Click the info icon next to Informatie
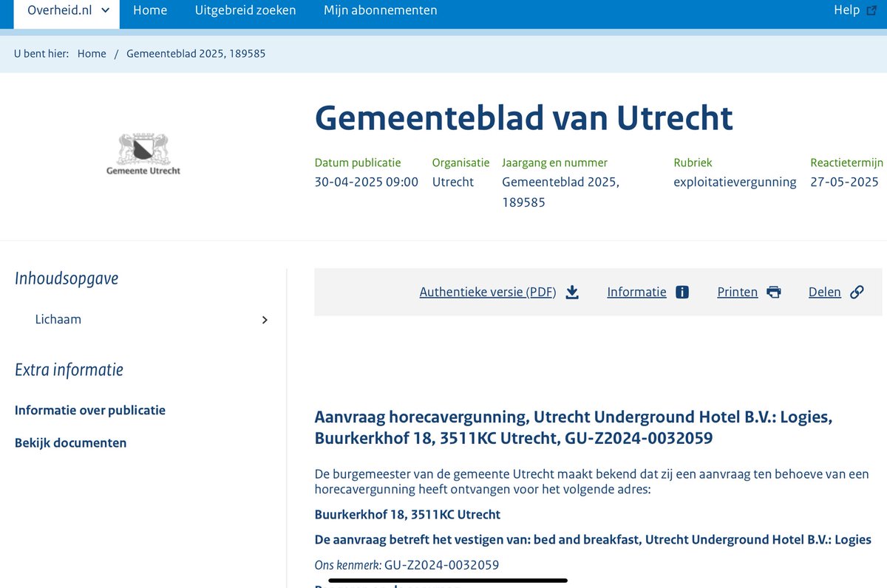 click(x=682, y=292)
